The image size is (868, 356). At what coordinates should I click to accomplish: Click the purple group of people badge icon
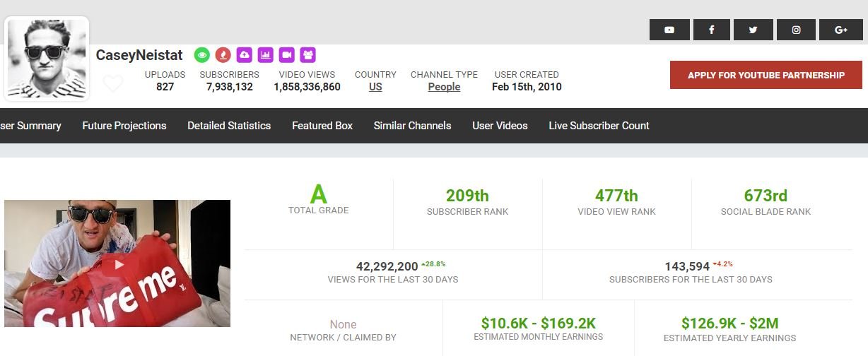[307, 54]
